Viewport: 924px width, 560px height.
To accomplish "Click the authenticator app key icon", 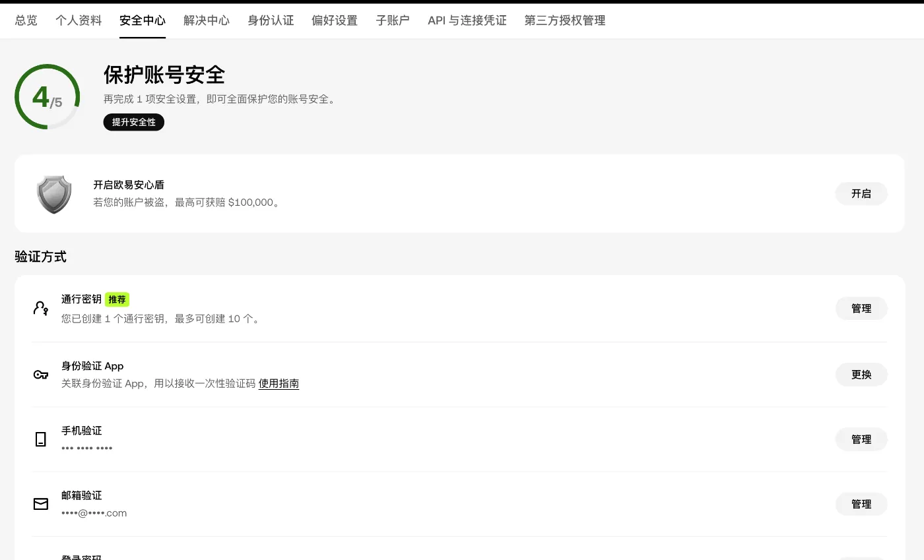I will point(41,375).
